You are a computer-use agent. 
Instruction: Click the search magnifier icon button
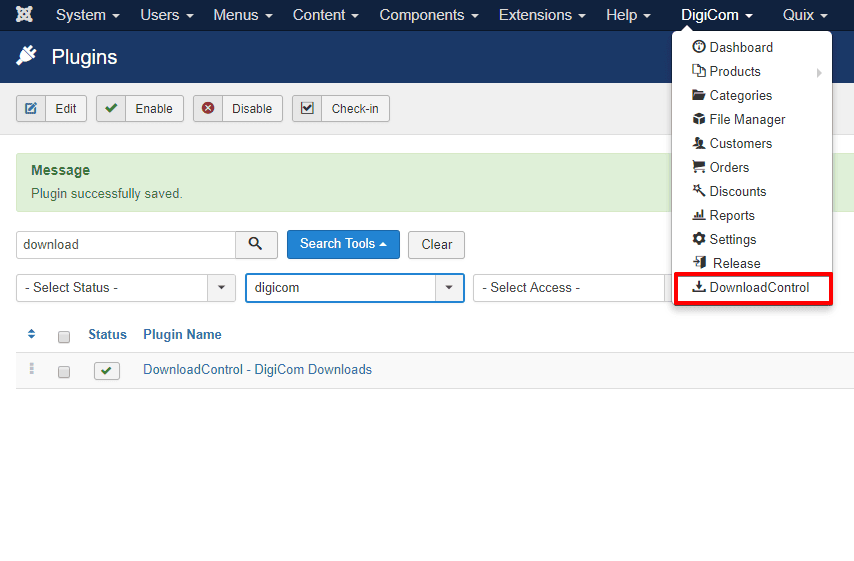coord(256,244)
